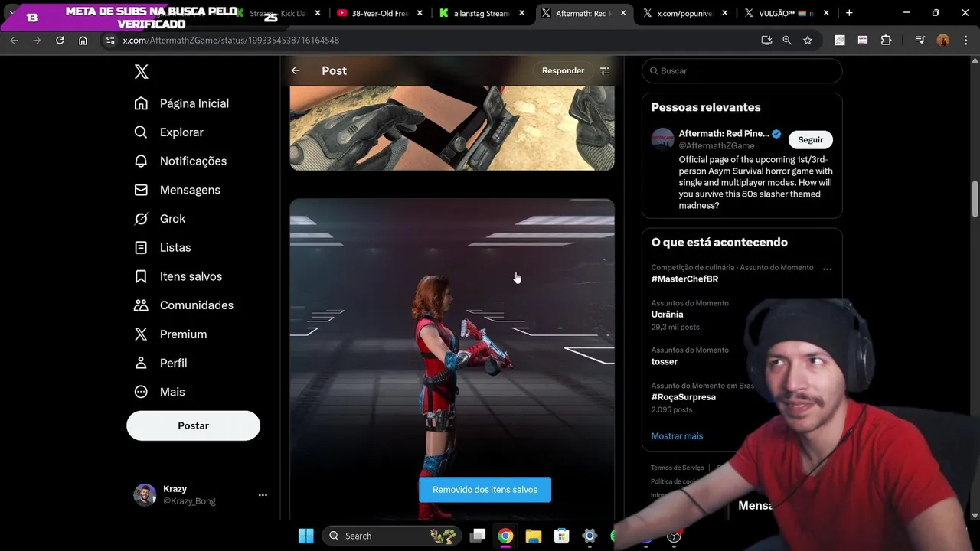Open Perfil person icon
This screenshot has height=551, width=980.
point(141,363)
